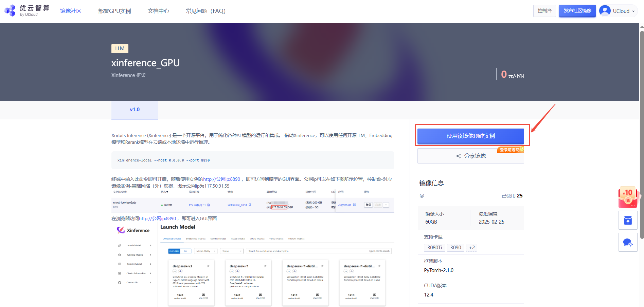Click the user avatar icon
644x307 pixels.
coord(605,11)
